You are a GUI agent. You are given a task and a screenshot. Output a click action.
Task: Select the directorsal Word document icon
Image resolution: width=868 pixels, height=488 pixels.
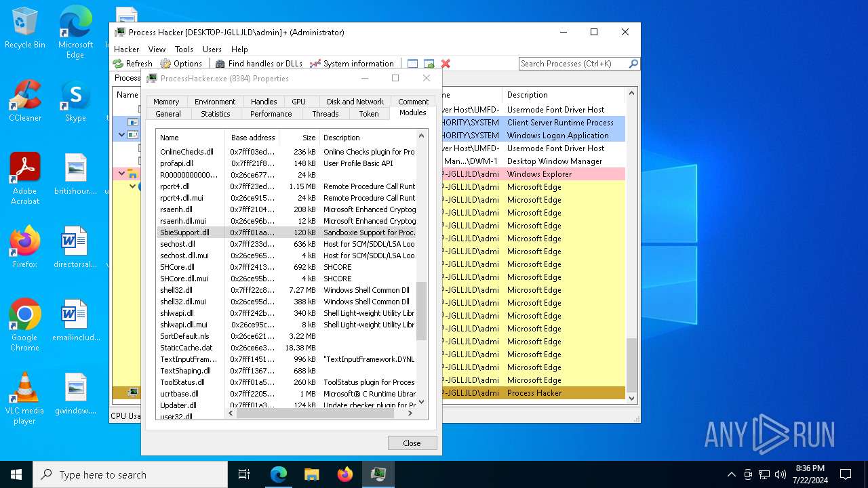[x=75, y=247]
